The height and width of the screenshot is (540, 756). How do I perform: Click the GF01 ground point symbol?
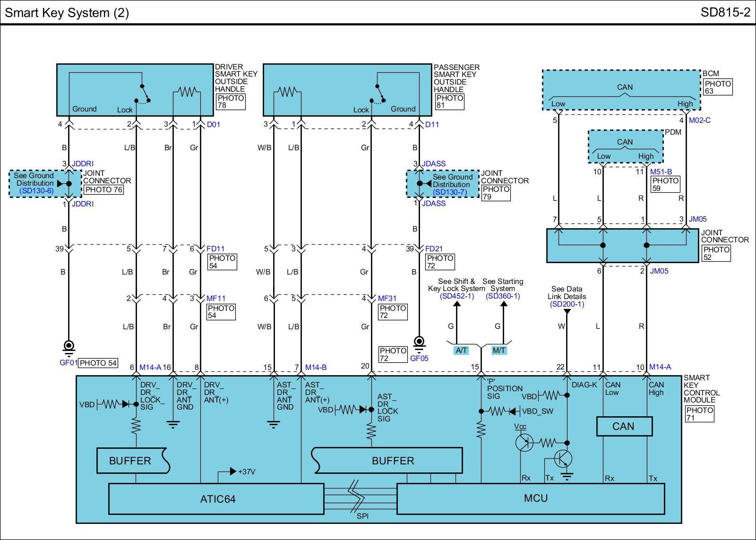(x=69, y=347)
